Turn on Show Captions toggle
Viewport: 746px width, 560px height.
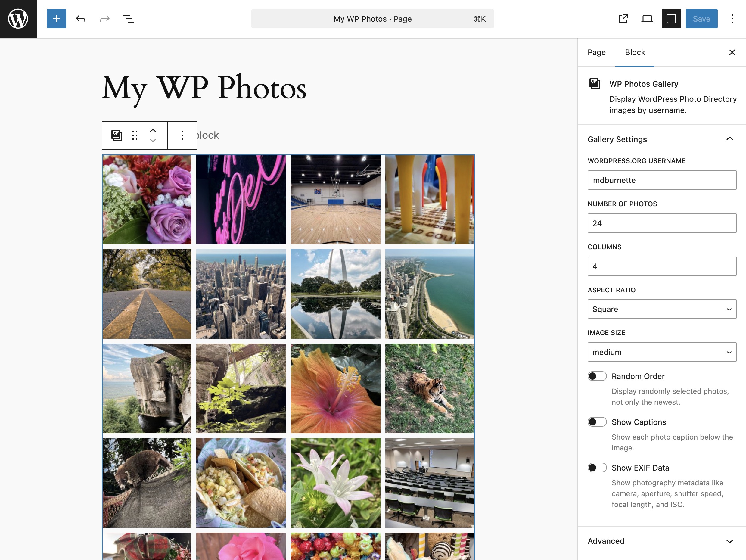pos(597,422)
